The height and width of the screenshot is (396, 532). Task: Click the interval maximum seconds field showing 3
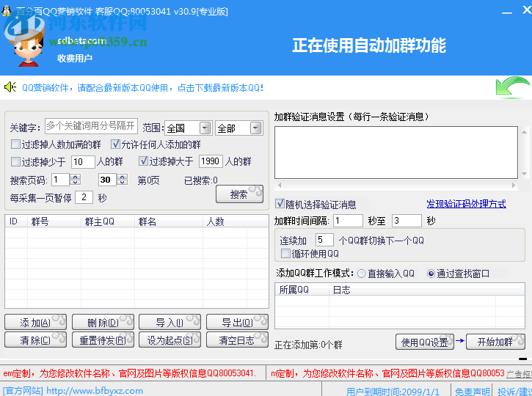pyautogui.click(x=407, y=221)
